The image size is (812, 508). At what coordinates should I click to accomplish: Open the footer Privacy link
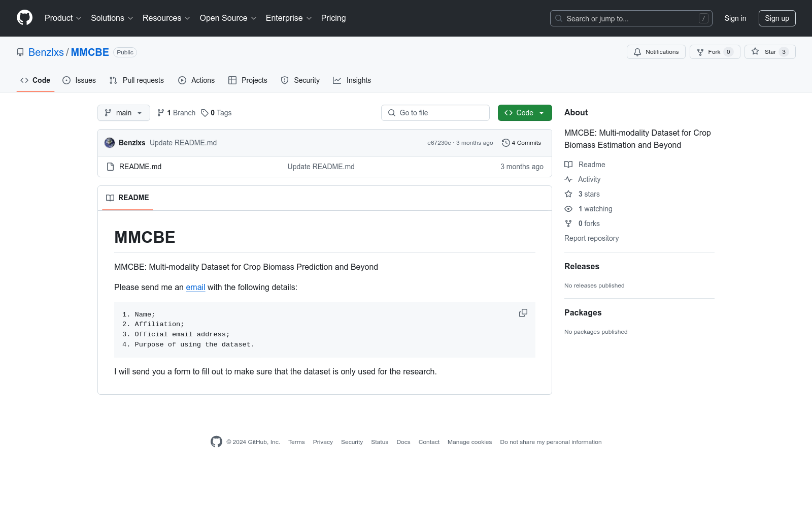click(323, 442)
